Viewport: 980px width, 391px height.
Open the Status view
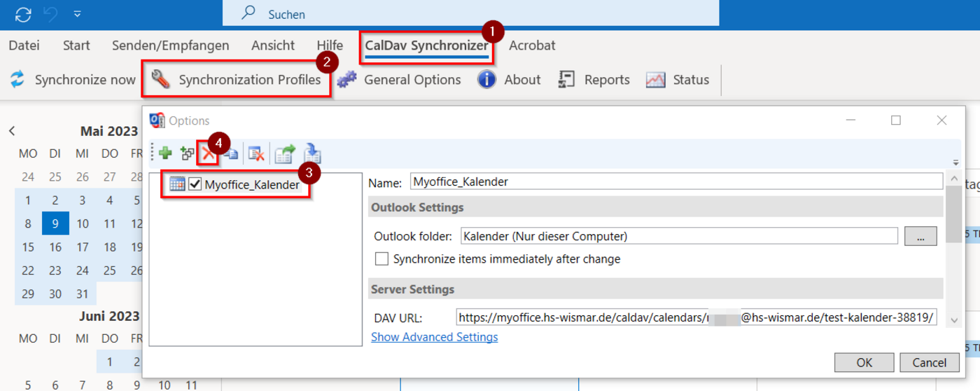[x=678, y=80]
